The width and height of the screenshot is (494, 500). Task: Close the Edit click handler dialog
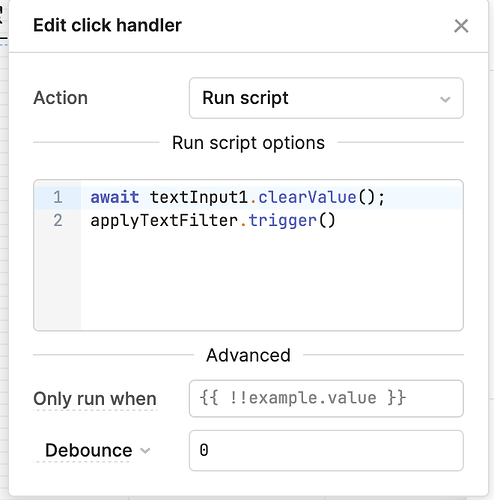[461, 26]
